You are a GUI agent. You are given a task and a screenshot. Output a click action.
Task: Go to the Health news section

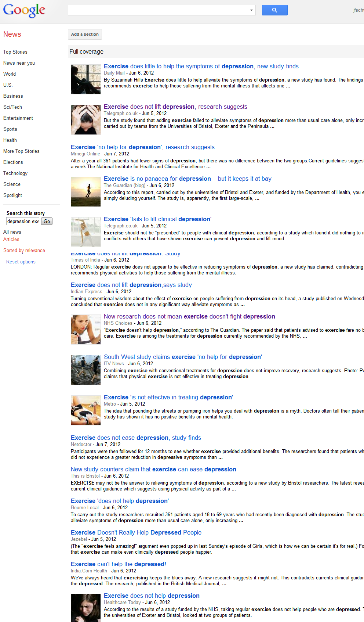pos(10,140)
